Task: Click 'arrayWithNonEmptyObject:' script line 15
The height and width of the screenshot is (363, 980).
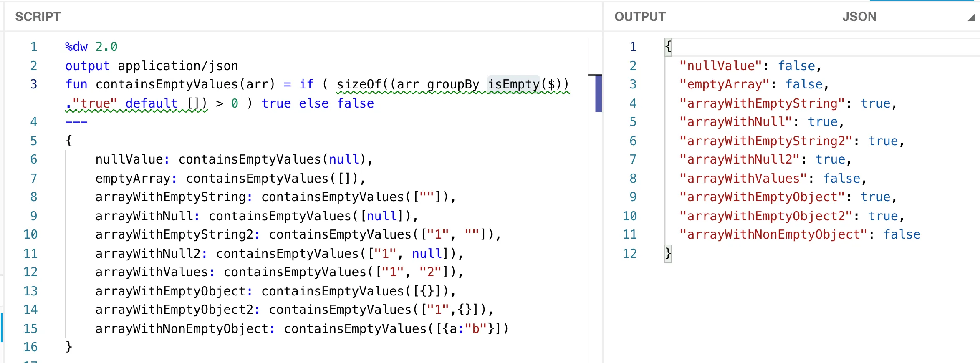Action: tap(302, 329)
